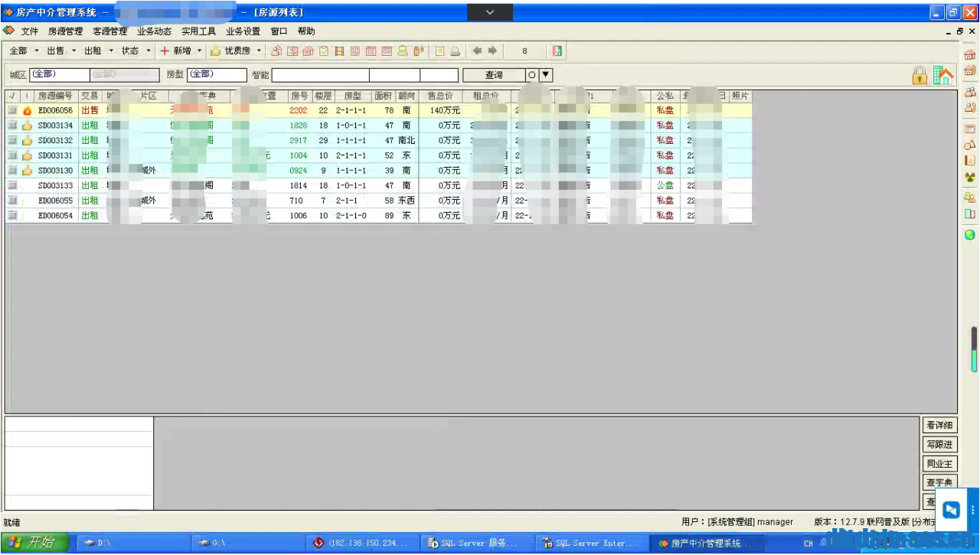980x555 pixels.
Task: Open the 文件 menu
Action: [x=29, y=31]
